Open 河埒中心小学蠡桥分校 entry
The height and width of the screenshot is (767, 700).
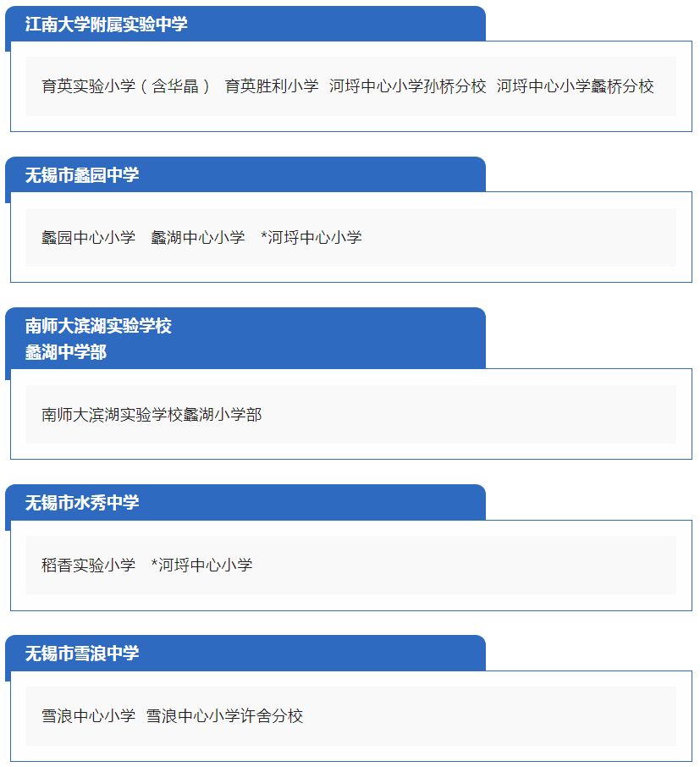pos(576,86)
